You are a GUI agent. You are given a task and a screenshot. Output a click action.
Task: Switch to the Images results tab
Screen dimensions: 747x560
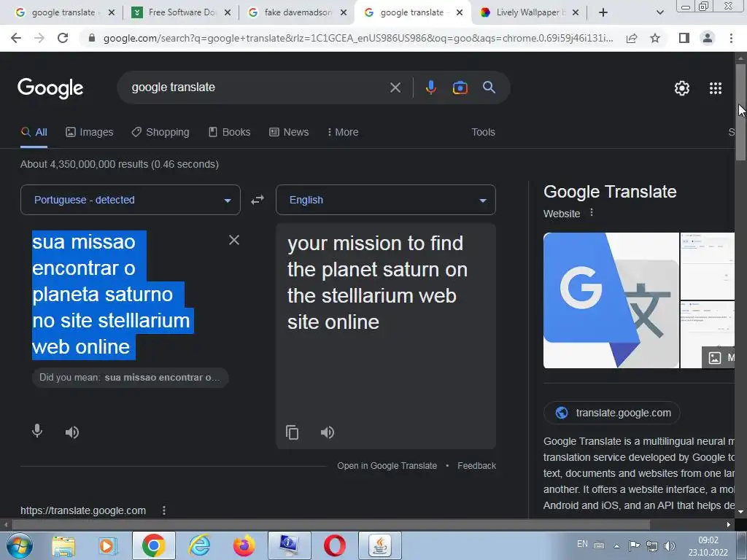tap(90, 133)
